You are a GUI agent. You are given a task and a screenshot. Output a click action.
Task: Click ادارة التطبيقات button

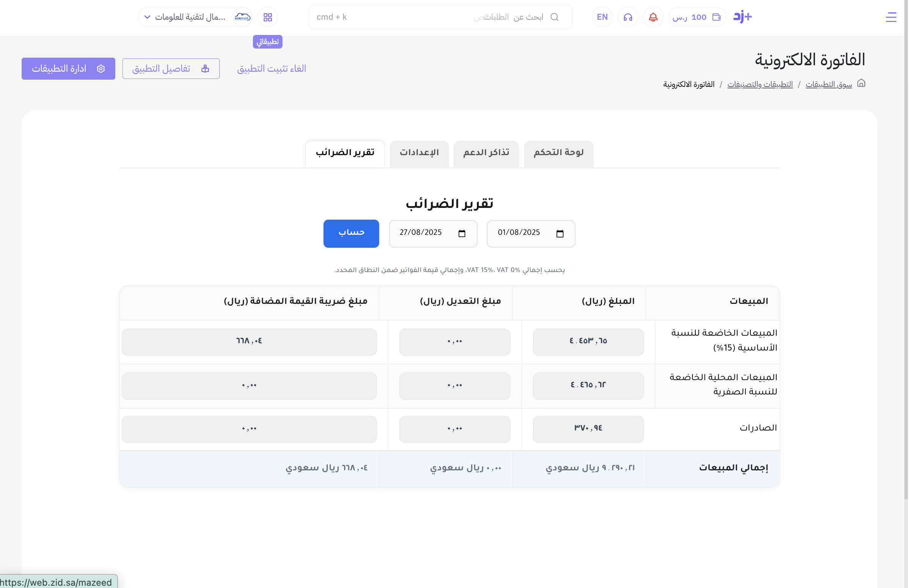pos(68,69)
